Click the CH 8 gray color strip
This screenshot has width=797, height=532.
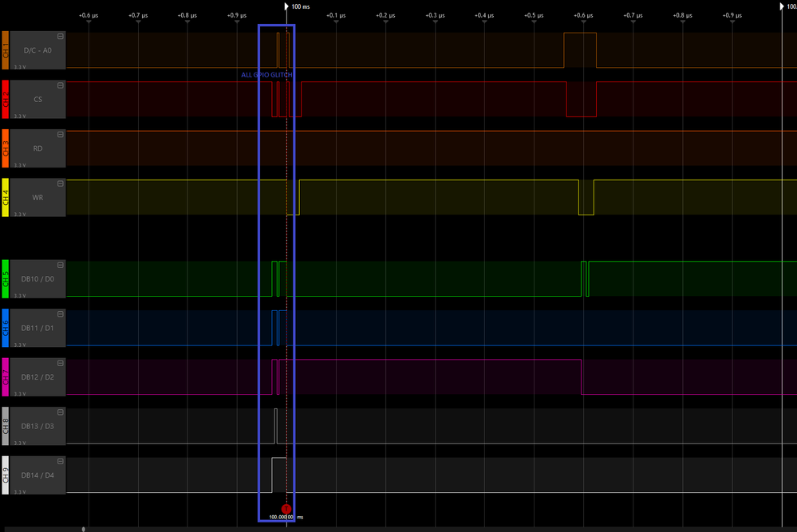click(x=5, y=426)
